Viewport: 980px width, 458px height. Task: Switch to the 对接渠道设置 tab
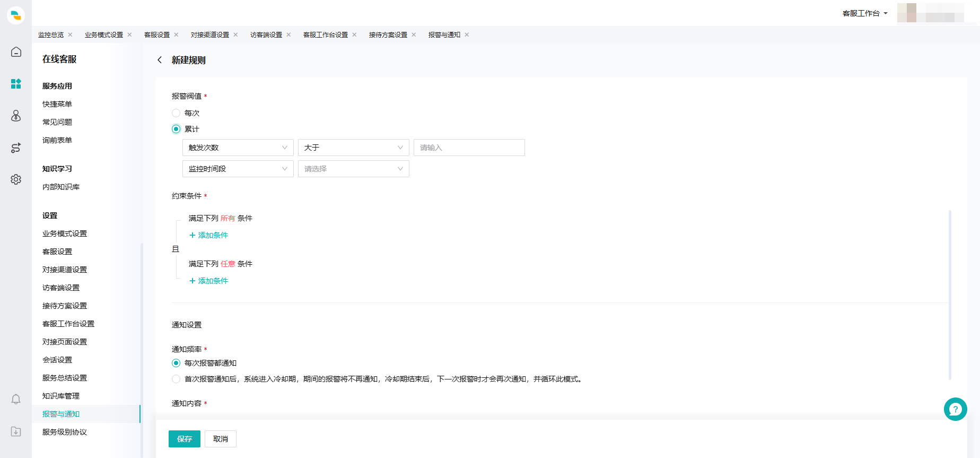[x=210, y=35]
